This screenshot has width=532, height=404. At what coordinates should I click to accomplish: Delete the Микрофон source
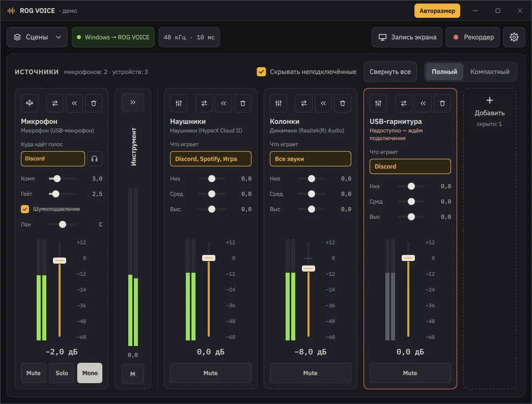click(x=94, y=103)
